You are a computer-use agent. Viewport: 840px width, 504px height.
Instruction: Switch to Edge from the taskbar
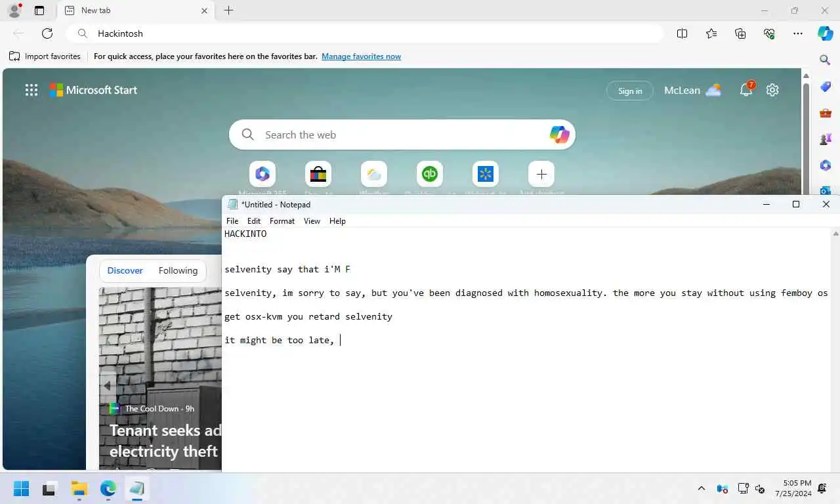point(108,488)
